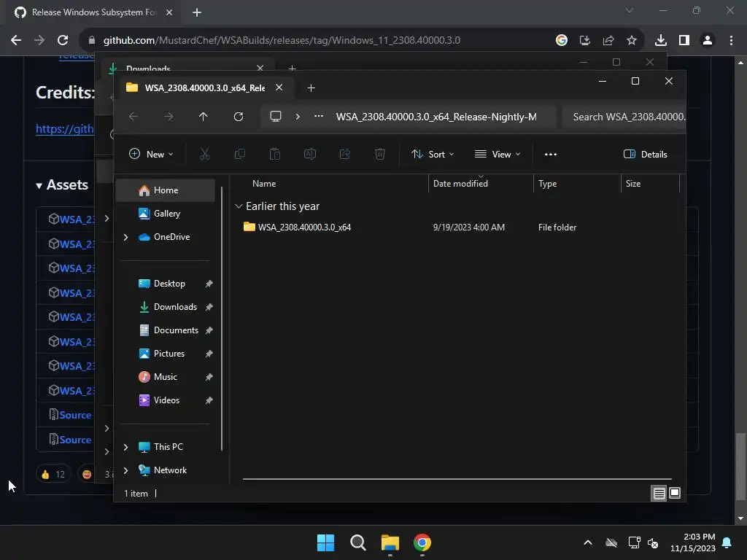Screen dimensions: 747x560
Task: Open Chrome side panel icon
Action: (x=684, y=41)
